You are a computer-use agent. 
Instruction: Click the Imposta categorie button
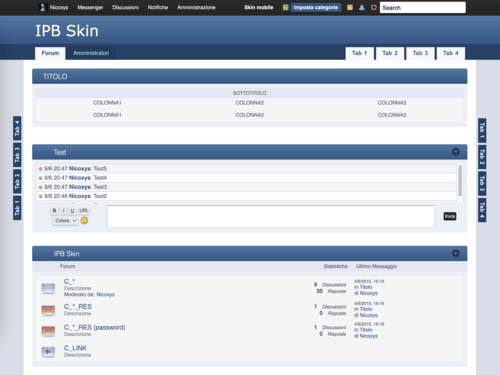coord(315,7)
